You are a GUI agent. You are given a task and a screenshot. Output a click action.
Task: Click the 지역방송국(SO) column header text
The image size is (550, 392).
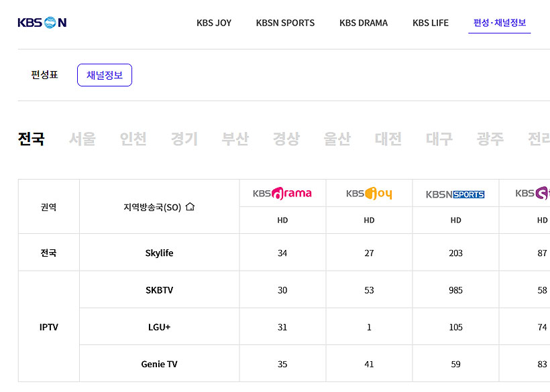pyautogui.click(x=152, y=207)
